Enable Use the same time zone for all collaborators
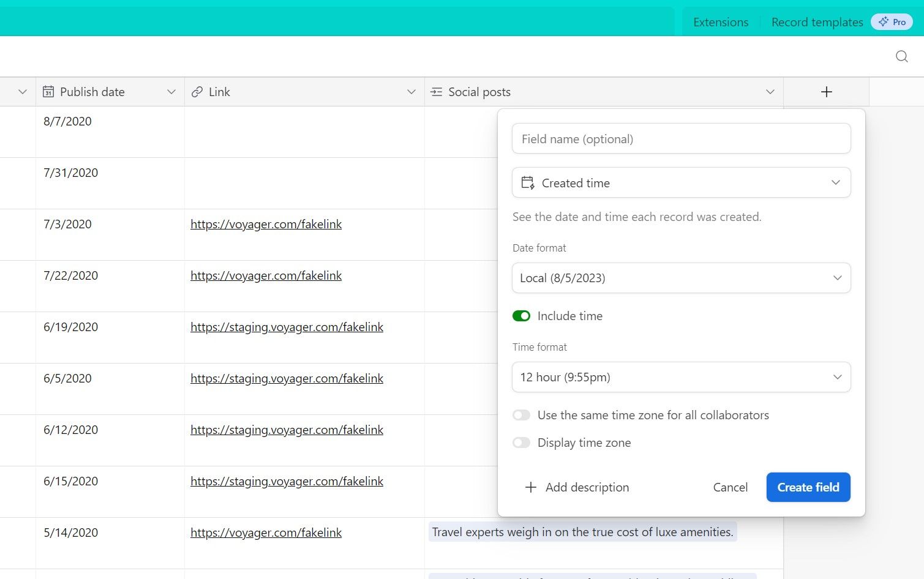924x579 pixels. point(521,415)
